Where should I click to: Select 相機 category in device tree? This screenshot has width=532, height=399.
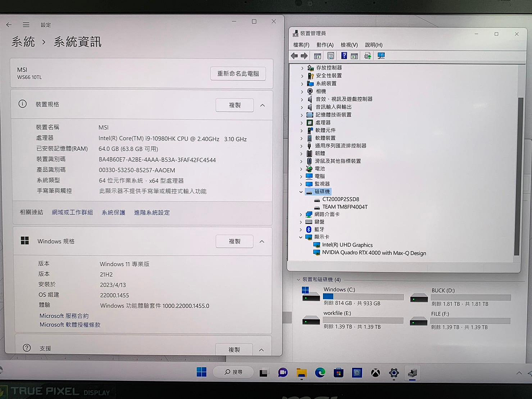(321, 91)
